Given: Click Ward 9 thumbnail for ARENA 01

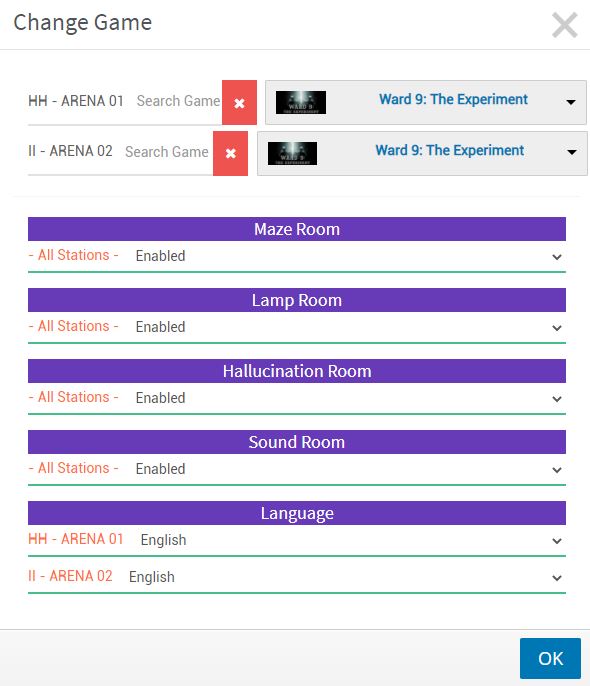Looking at the screenshot, I should 301,102.
